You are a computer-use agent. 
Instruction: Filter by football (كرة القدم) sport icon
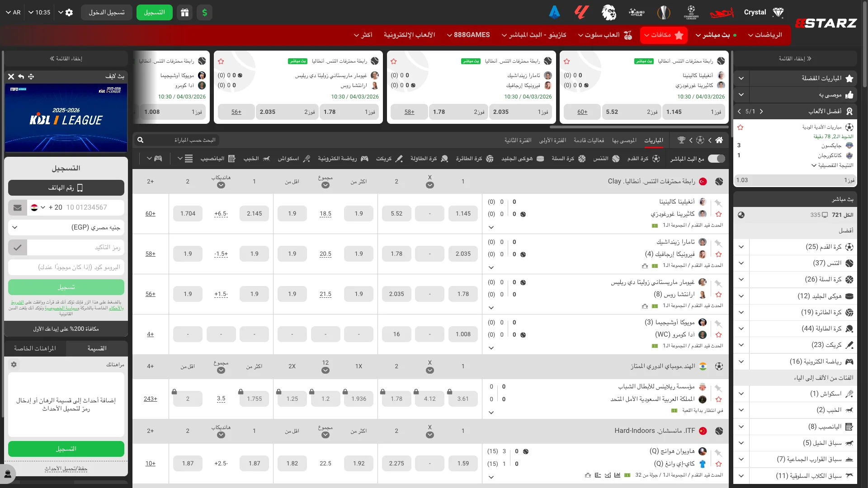[656, 159]
